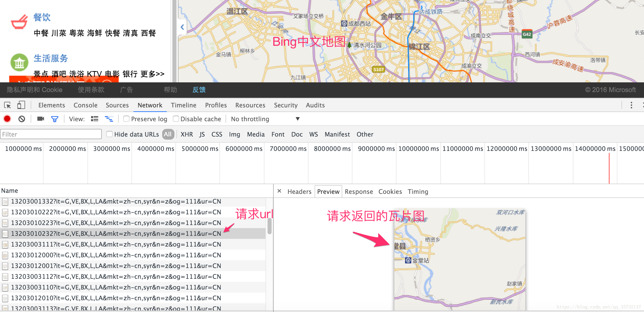
Task: Select the All request type filter
Action: pos(168,134)
